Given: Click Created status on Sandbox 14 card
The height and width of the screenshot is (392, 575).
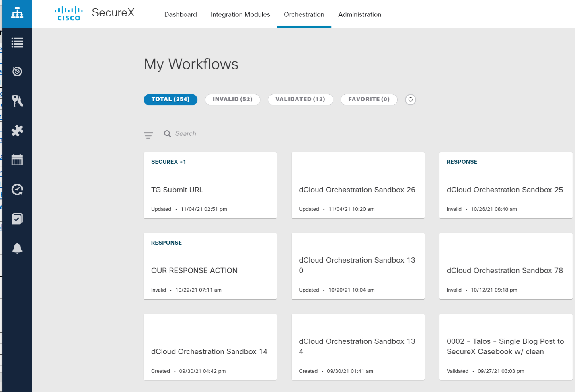Looking at the screenshot, I should 160,371.
